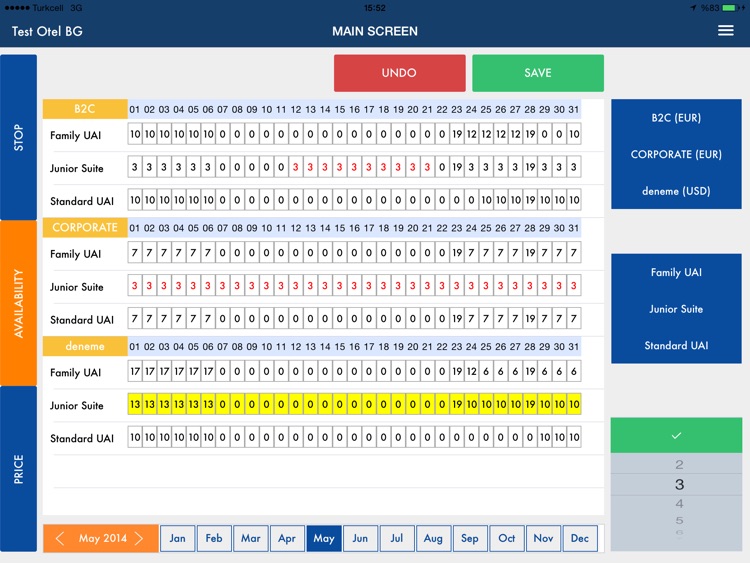Click day 31 yellow cell in deneme Junior Suite
Viewport: 750px width, 563px height.
point(574,404)
